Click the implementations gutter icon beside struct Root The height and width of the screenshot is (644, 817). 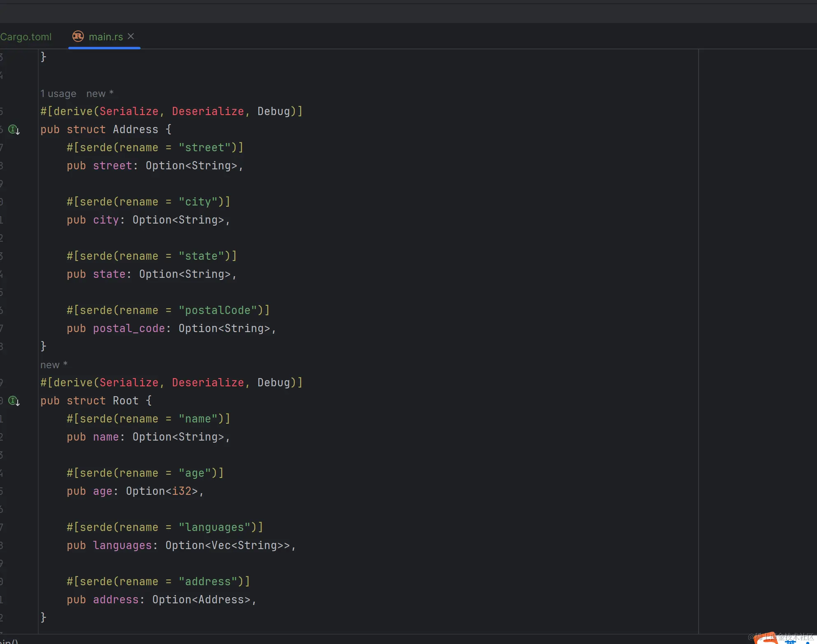(x=14, y=401)
